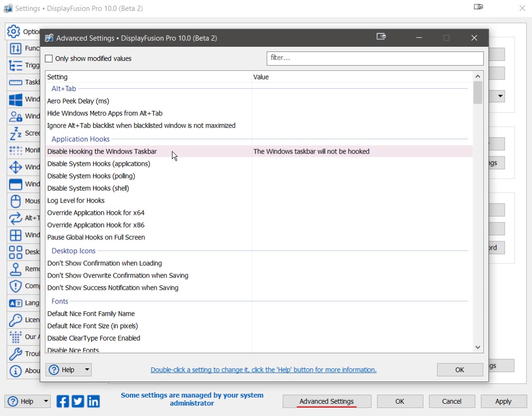The width and height of the screenshot is (532, 416).
Task: Select the Aero Peek Delay (ms) setting
Action: [78, 101]
